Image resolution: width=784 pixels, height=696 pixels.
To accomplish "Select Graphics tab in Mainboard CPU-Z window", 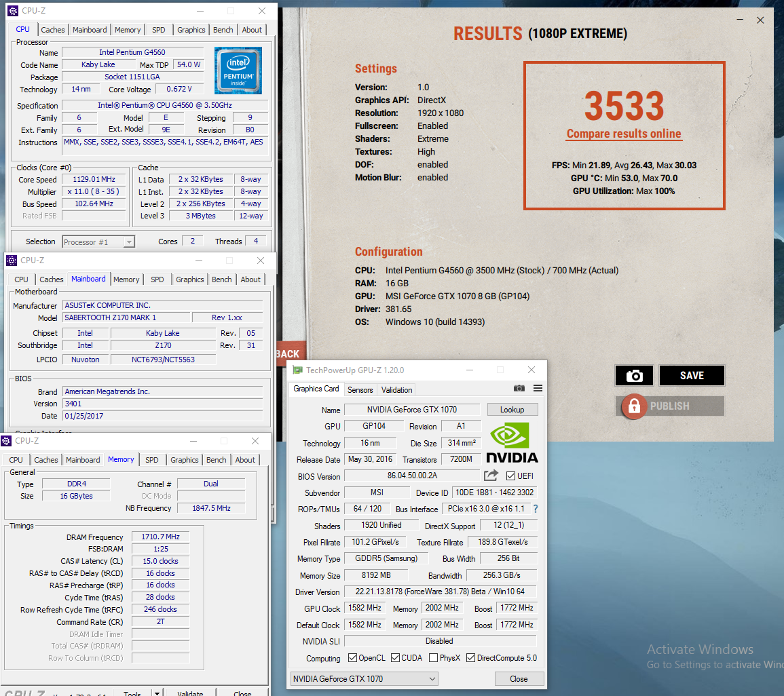I will pos(190,279).
